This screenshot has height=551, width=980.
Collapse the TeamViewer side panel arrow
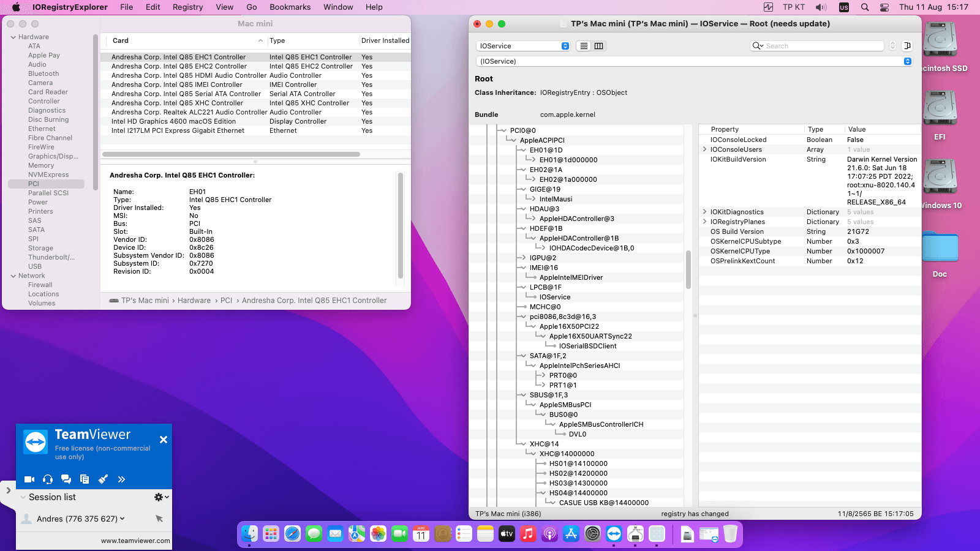point(8,490)
